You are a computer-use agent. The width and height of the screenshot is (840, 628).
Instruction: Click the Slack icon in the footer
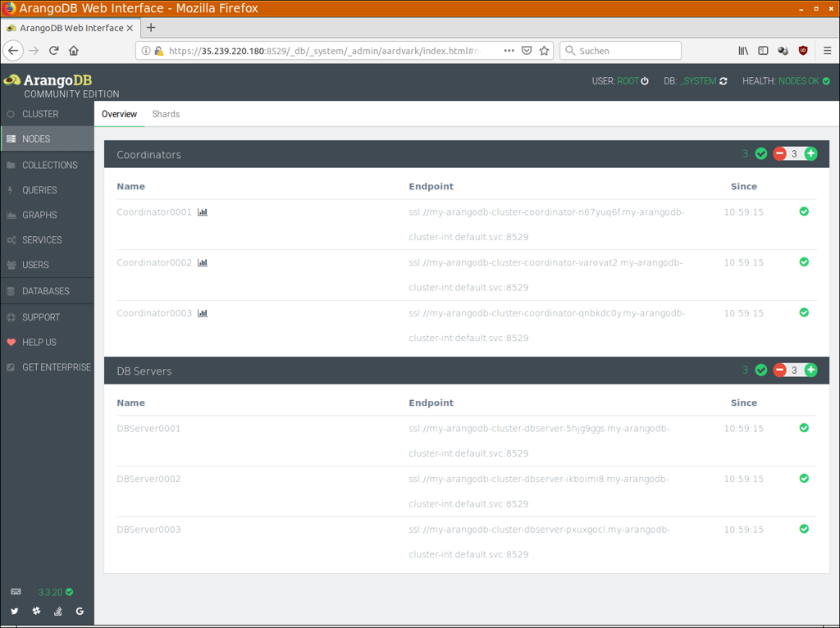pos(36,611)
